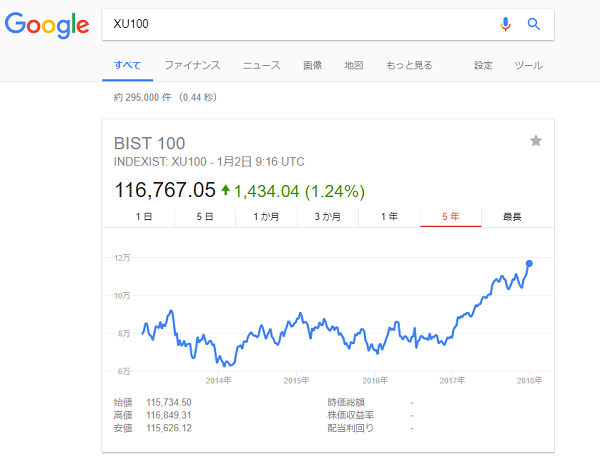Select the 5日 chart range
The height and width of the screenshot is (457, 600).
tap(205, 217)
